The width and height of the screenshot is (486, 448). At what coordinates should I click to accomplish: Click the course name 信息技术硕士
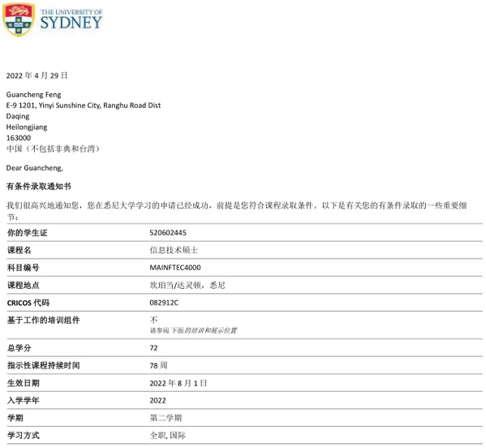click(x=174, y=250)
